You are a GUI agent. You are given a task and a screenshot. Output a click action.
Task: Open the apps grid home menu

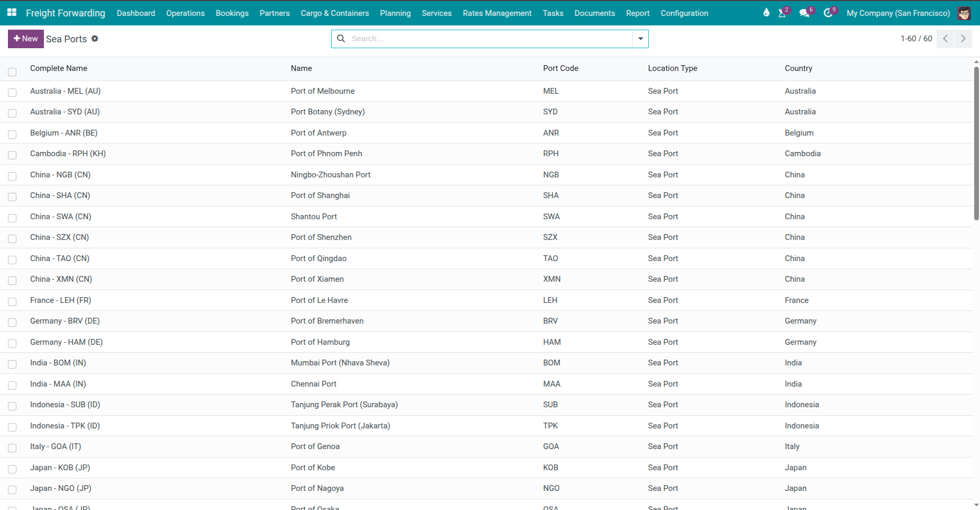tap(12, 13)
